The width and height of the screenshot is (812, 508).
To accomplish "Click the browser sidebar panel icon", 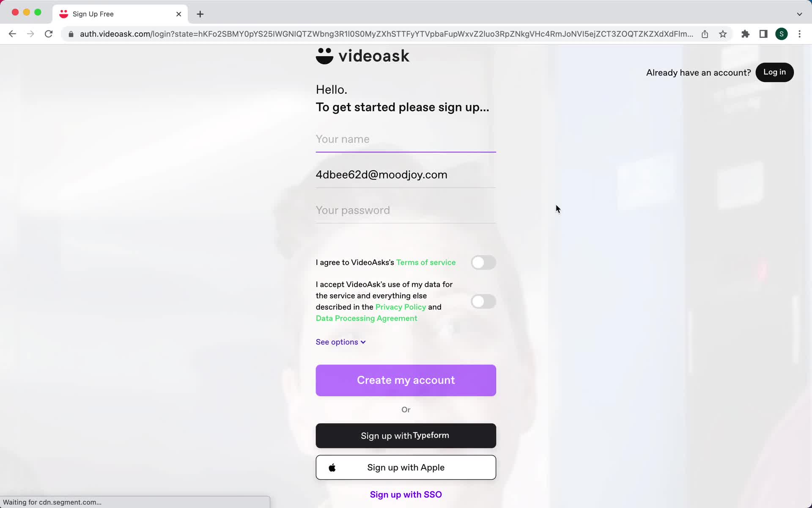I will (x=763, y=34).
